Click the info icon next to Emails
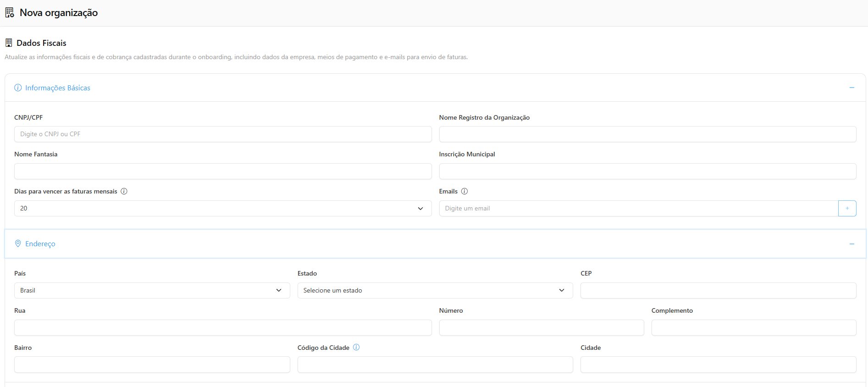The image size is (868, 387). point(464,191)
